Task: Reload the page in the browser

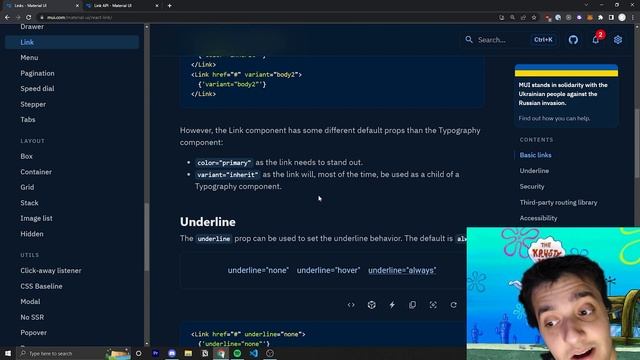Action: 29,18
